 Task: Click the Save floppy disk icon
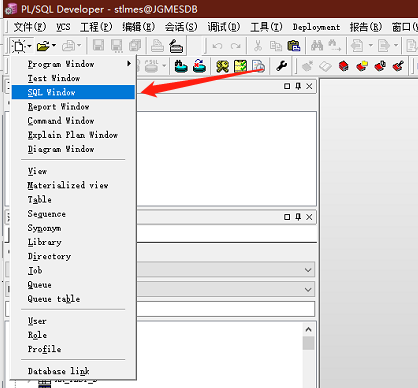point(98,46)
